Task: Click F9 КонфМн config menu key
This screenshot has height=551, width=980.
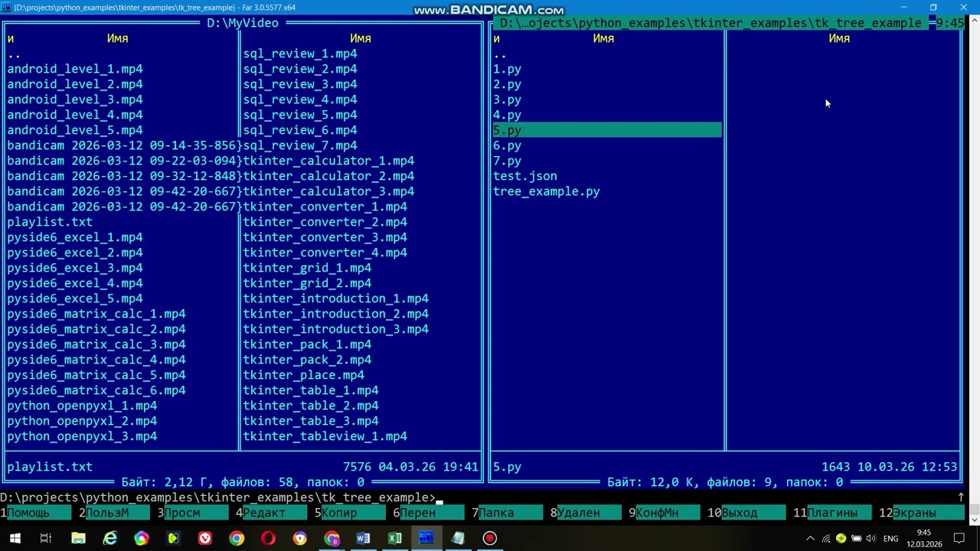Action: pyautogui.click(x=664, y=513)
